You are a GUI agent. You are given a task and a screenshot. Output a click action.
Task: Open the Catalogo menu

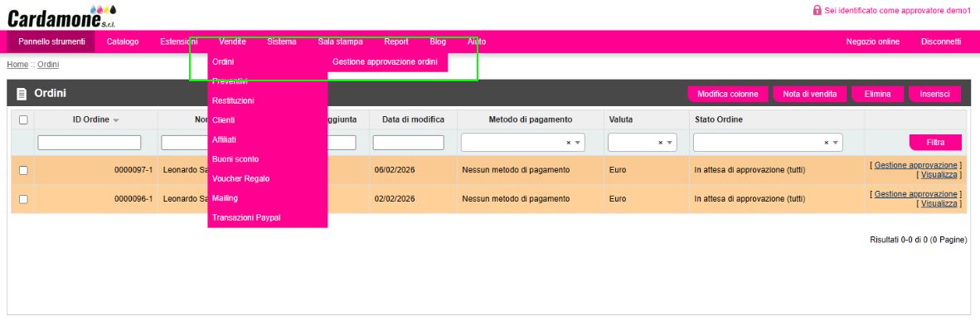coord(123,42)
